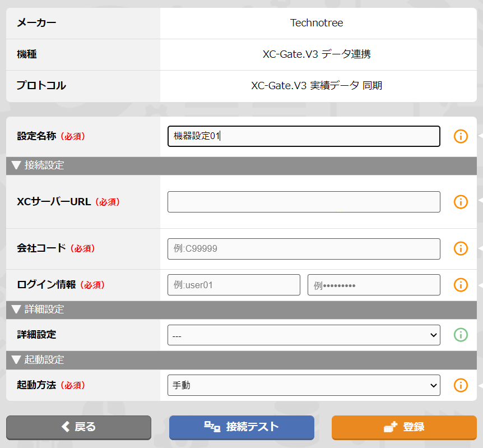Open the 詳細設定 dropdown showing ---
Image resolution: width=483 pixels, height=448 pixels.
point(304,335)
